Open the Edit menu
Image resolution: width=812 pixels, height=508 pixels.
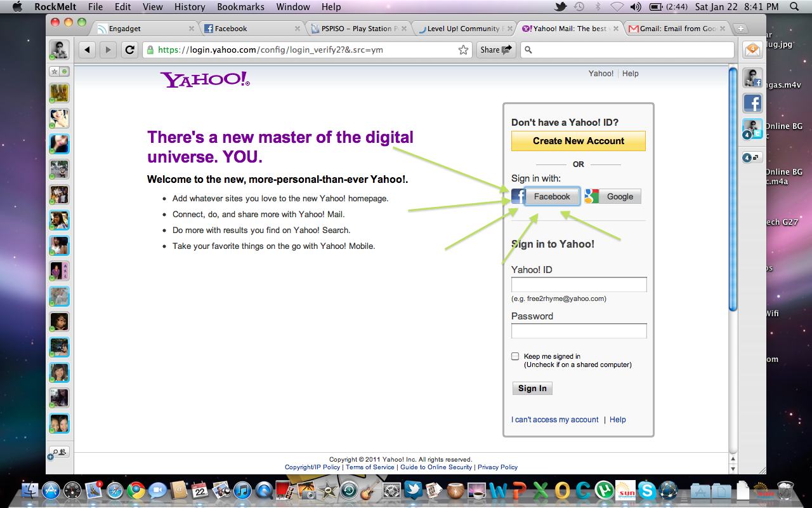click(123, 7)
